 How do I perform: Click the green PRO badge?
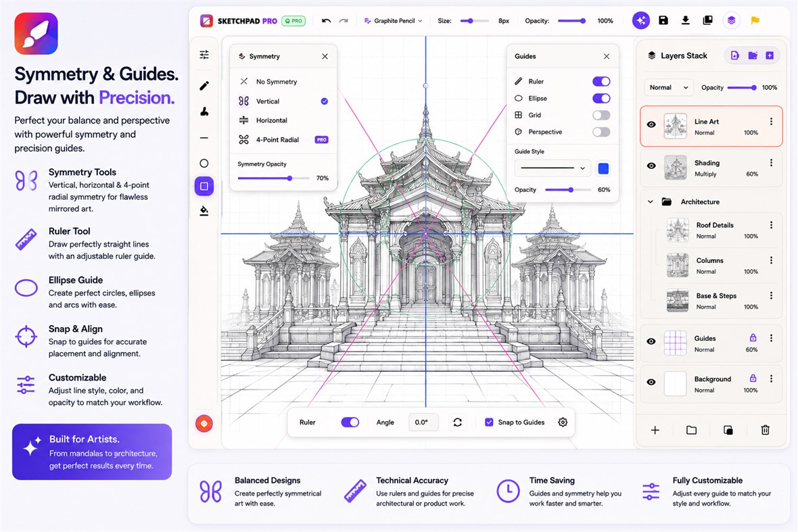[294, 21]
